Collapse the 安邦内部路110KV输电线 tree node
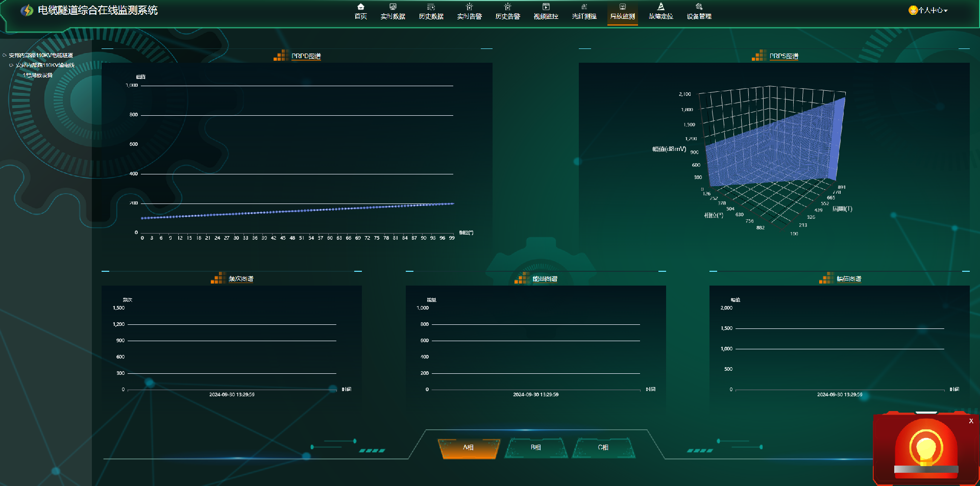 (x=11, y=65)
